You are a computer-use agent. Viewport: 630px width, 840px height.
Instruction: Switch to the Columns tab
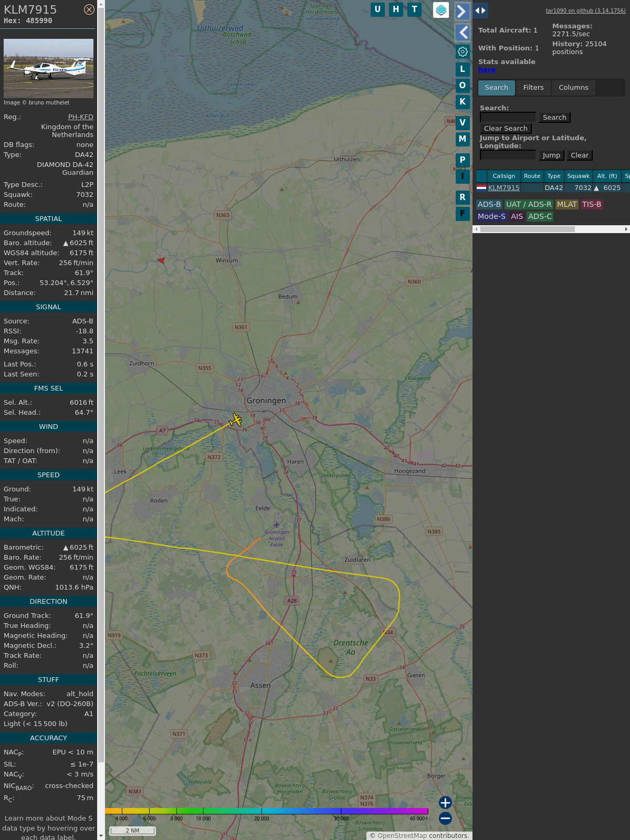[573, 88]
